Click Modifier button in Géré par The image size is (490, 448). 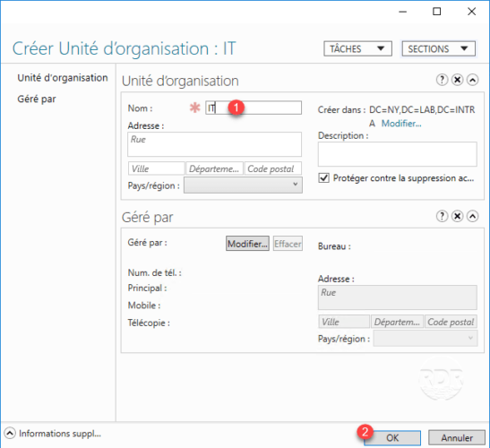[247, 244]
